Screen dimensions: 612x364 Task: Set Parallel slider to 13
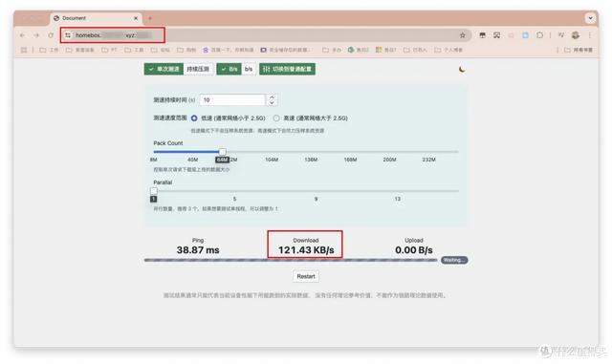tap(398, 199)
